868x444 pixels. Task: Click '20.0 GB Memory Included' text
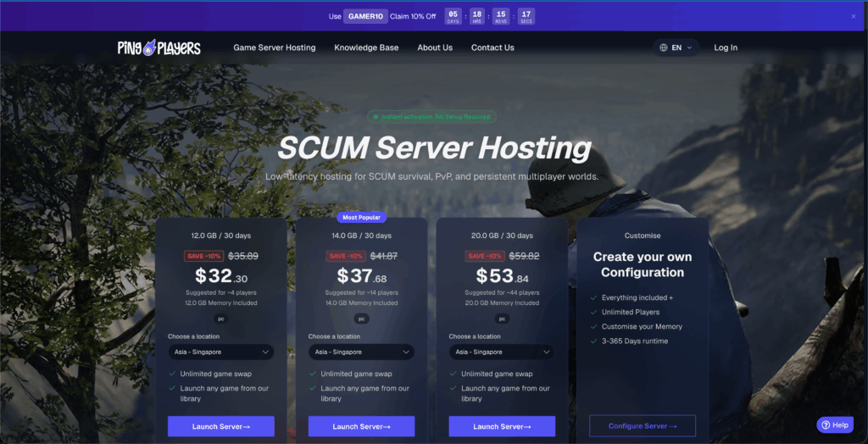502,302
